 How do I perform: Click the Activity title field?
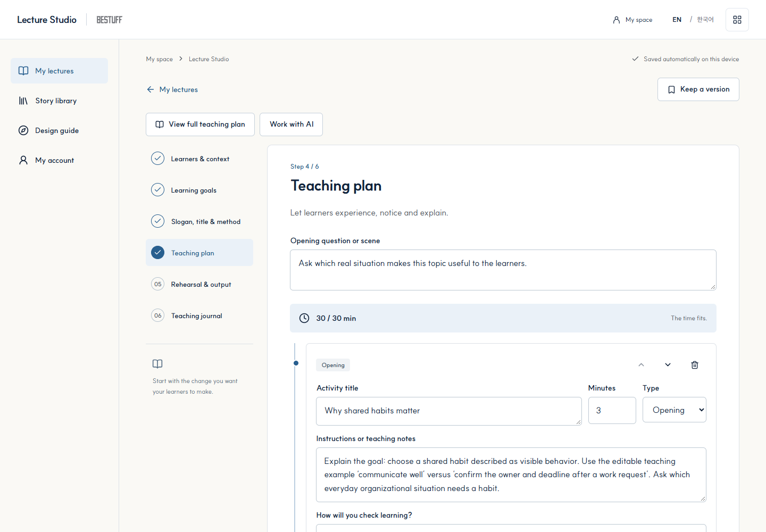pos(449,411)
